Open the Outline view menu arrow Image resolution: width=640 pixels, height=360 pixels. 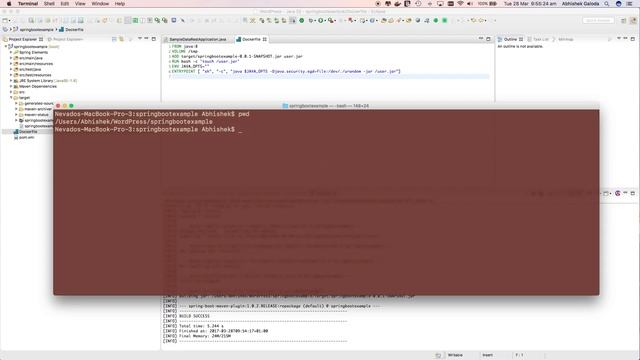[x=618, y=39]
